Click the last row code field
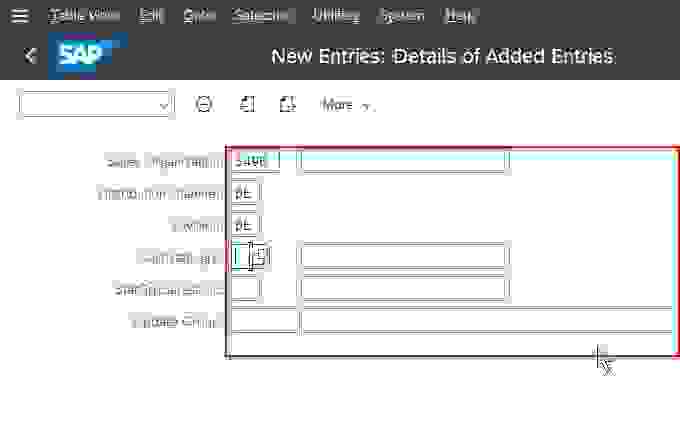Screen dimensions: 680x426 (264, 321)
